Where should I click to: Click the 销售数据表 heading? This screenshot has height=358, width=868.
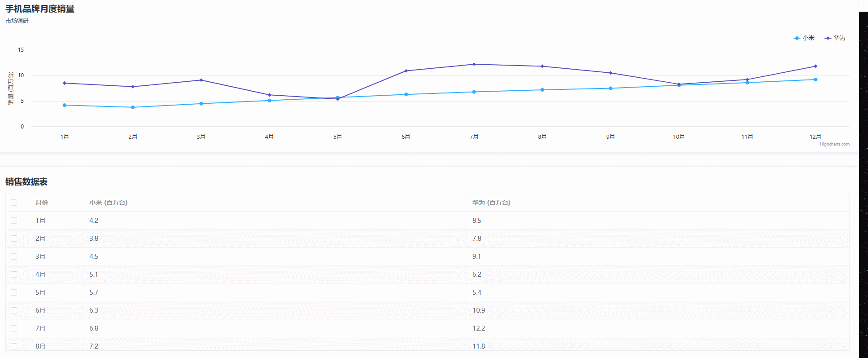coord(27,182)
